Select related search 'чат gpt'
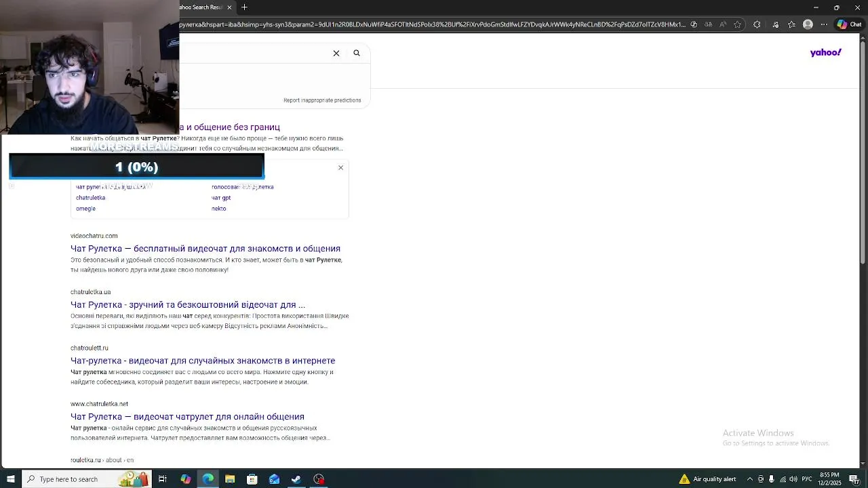This screenshot has height=488, width=868. coord(221,198)
